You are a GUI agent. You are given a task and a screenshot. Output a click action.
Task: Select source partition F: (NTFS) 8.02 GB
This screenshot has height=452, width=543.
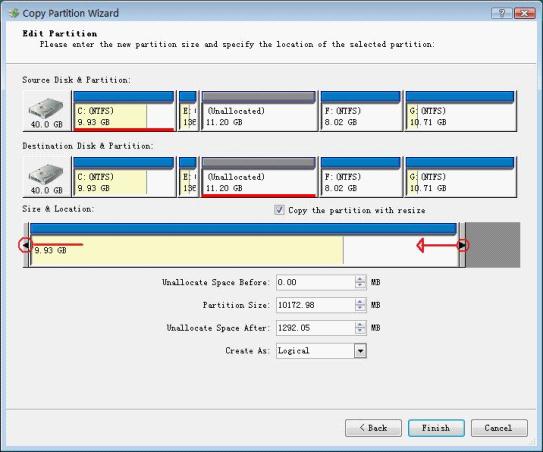[360, 111]
